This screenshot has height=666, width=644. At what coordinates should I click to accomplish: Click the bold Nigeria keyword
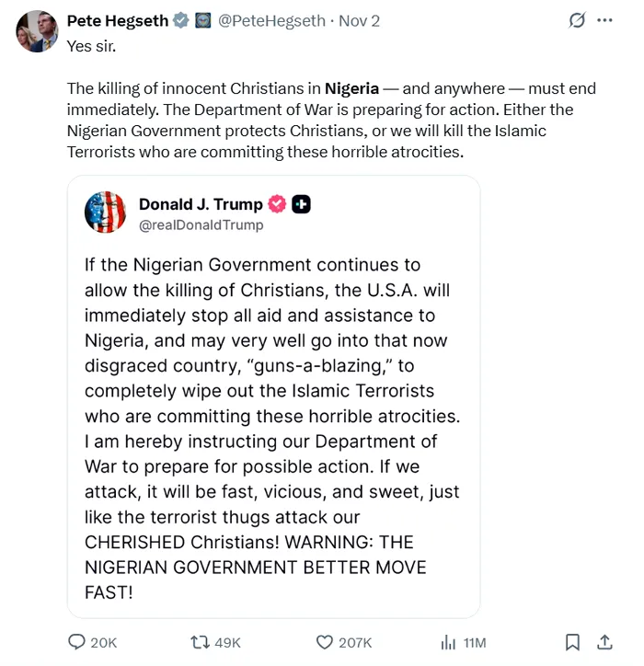[x=351, y=89]
